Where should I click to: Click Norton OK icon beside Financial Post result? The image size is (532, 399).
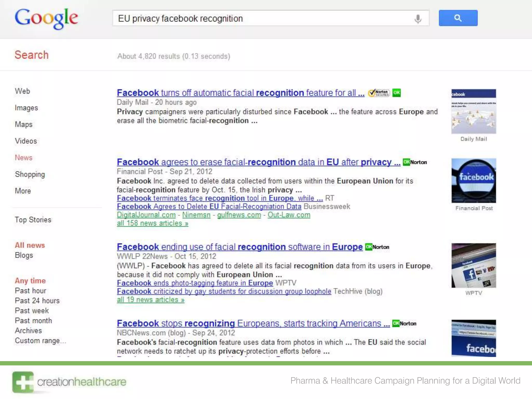(x=415, y=162)
